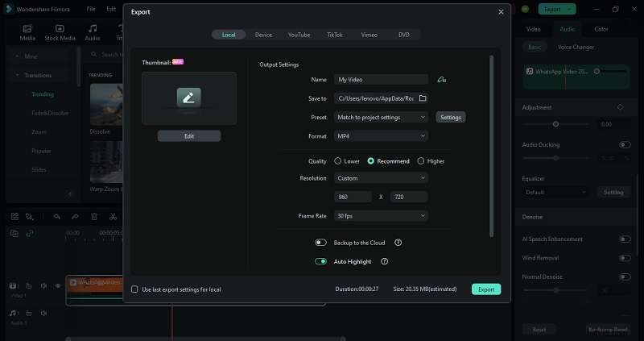Turn off Auto Highlight toggle
Viewport: 644px width, 341px height.
(x=321, y=261)
